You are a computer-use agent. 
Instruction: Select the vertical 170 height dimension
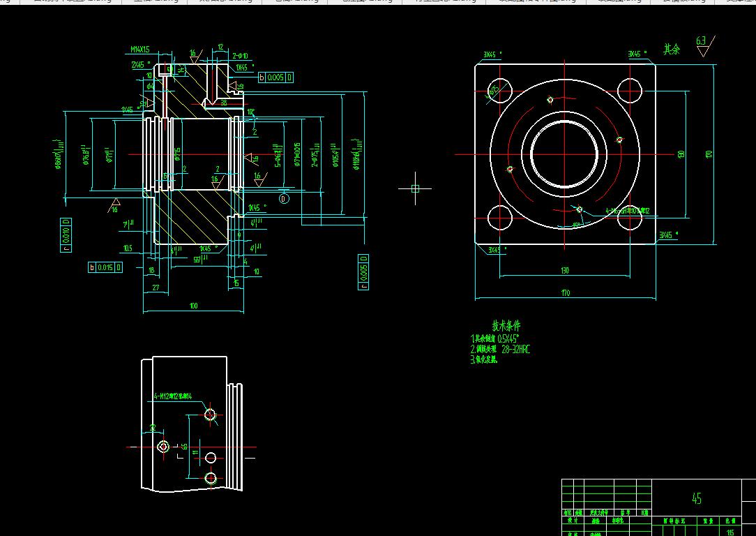coord(709,154)
